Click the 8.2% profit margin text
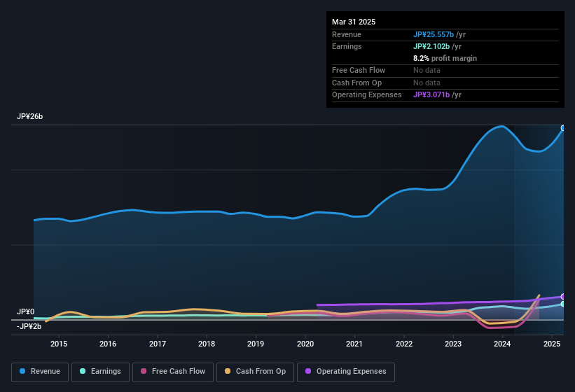The image size is (575, 392). point(445,58)
